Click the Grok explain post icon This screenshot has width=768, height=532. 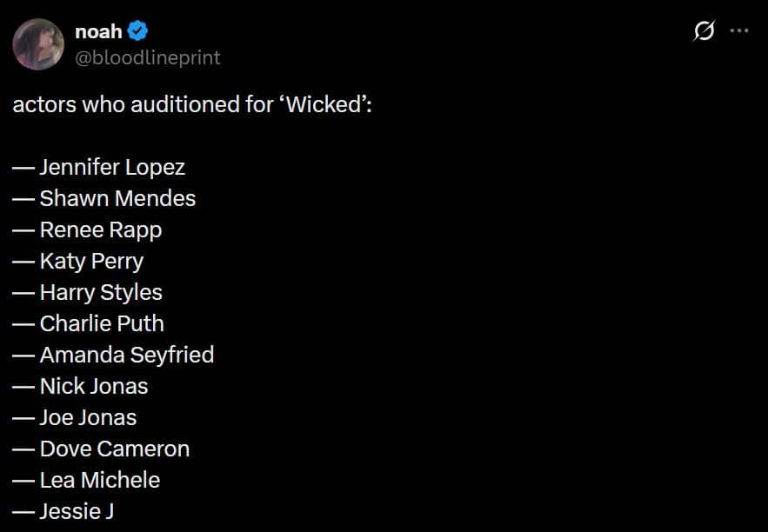[704, 31]
